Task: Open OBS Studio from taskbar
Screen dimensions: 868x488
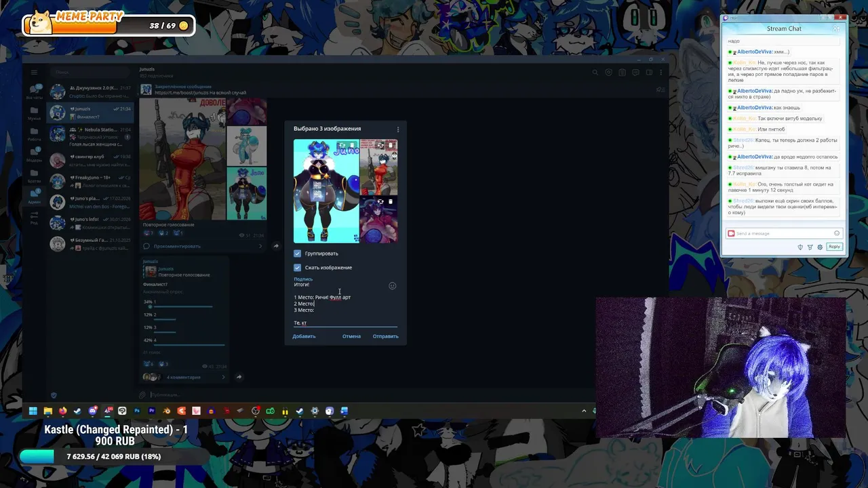Action: pos(255,411)
